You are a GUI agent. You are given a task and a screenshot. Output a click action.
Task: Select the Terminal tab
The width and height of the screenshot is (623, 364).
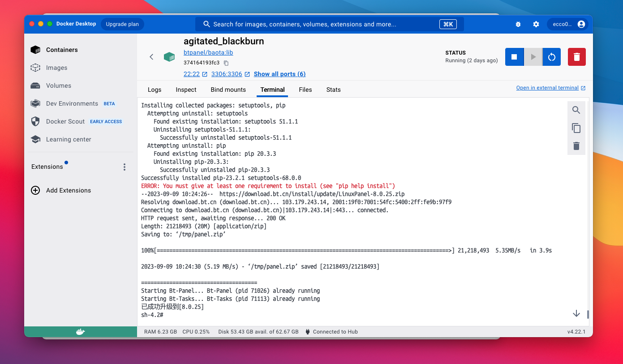tap(272, 90)
